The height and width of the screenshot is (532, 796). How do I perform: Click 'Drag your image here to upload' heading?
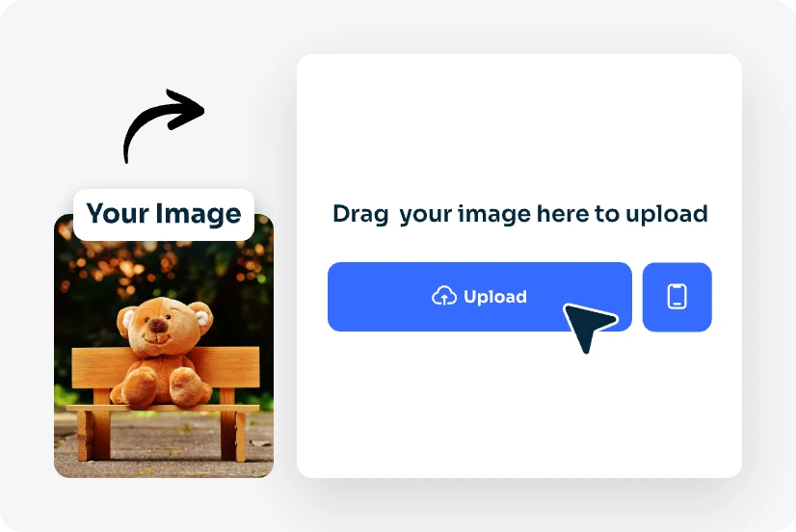coord(519,214)
